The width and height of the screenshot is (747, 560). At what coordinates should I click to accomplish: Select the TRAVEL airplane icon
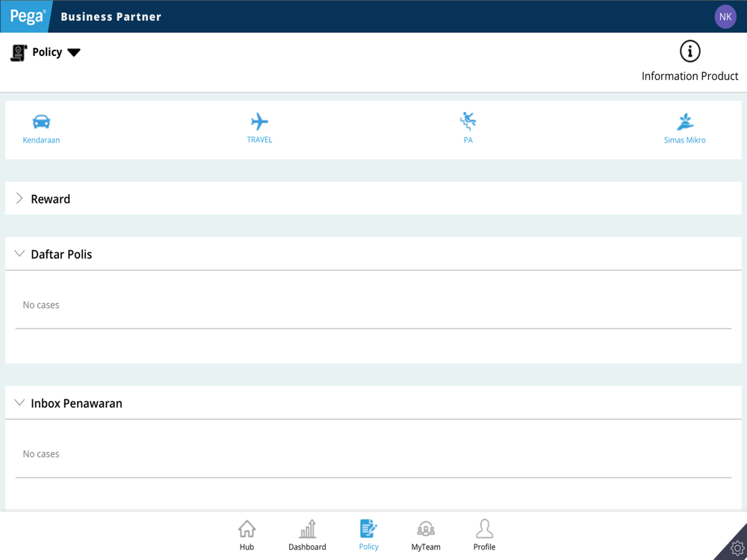(260, 122)
